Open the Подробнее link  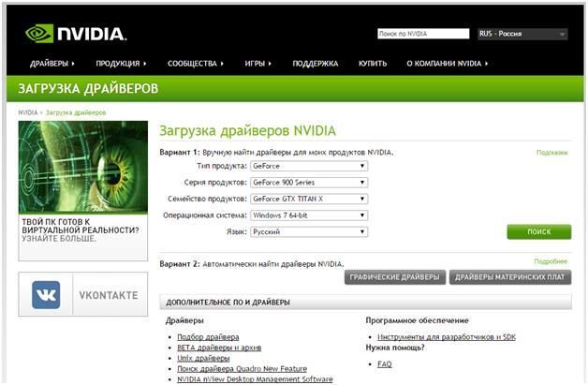point(551,261)
